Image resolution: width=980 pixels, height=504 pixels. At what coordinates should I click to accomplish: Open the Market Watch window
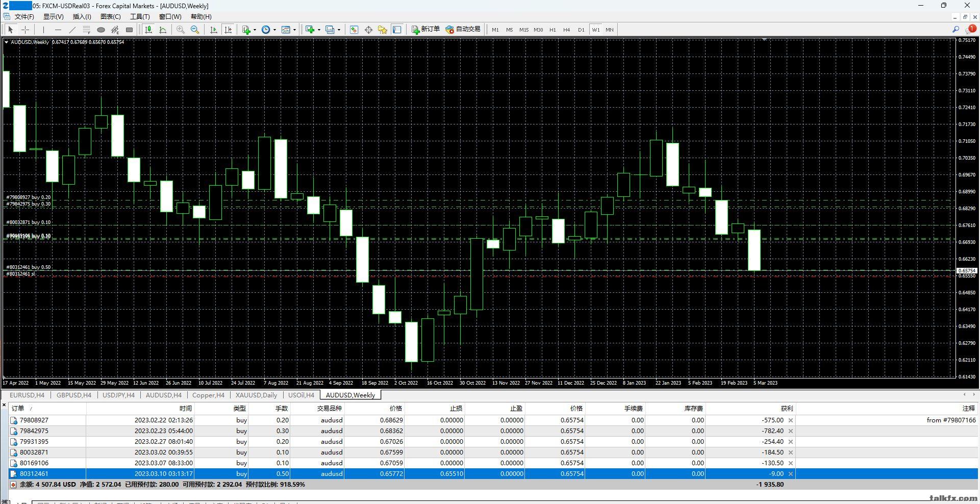[354, 30]
